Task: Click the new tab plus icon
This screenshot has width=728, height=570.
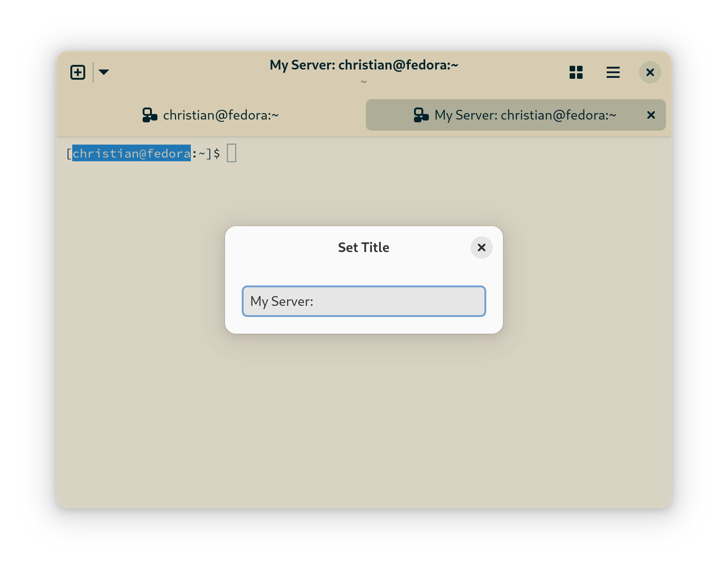Action: click(x=78, y=72)
